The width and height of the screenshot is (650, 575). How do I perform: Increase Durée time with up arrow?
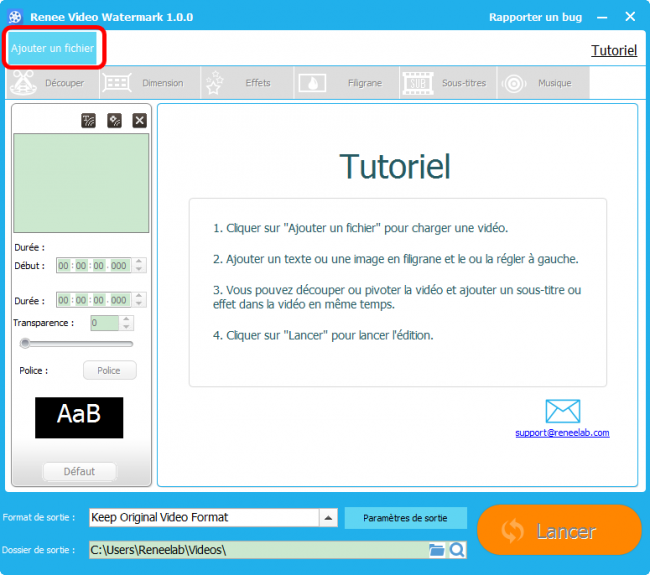[139, 296]
